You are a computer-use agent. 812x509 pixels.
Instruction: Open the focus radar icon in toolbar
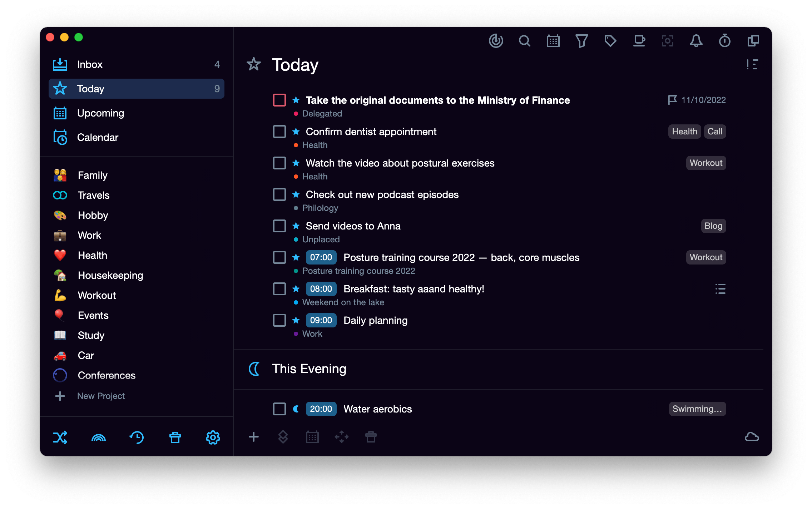click(x=496, y=41)
